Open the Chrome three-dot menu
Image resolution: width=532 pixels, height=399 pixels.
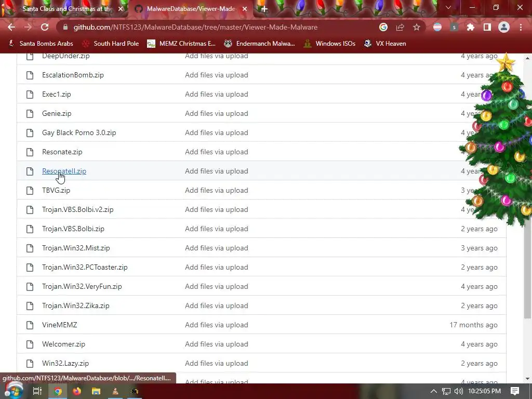(521, 27)
